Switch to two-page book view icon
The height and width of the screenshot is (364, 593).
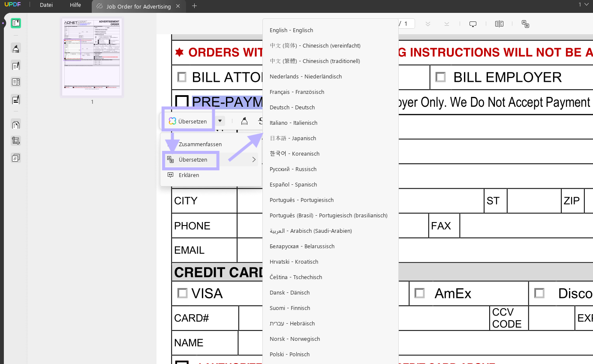pos(499,24)
